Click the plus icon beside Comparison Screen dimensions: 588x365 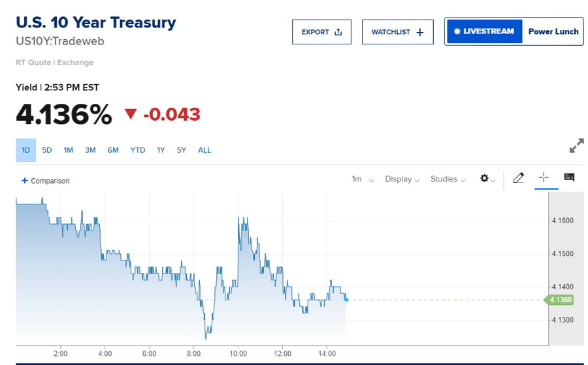(x=25, y=180)
